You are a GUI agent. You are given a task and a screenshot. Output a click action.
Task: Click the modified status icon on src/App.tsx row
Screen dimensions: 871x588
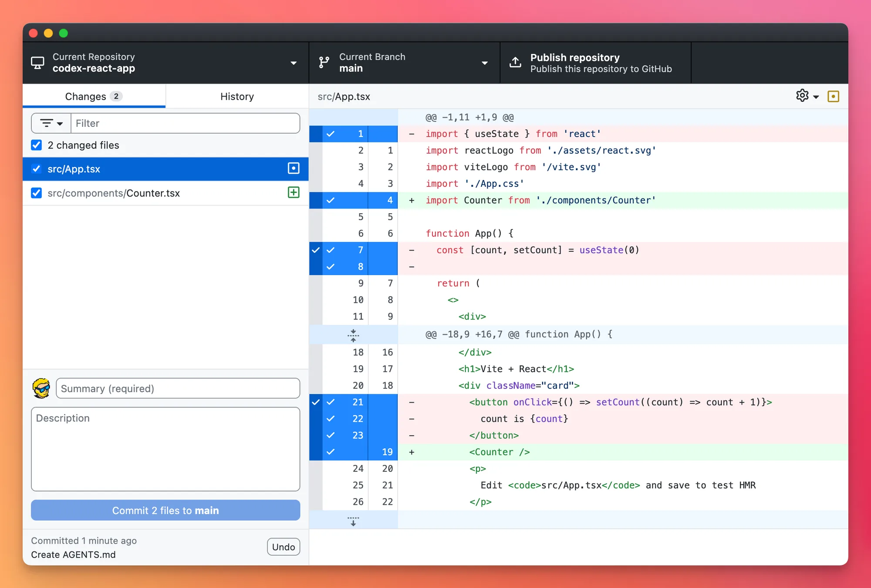click(x=294, y=168)
